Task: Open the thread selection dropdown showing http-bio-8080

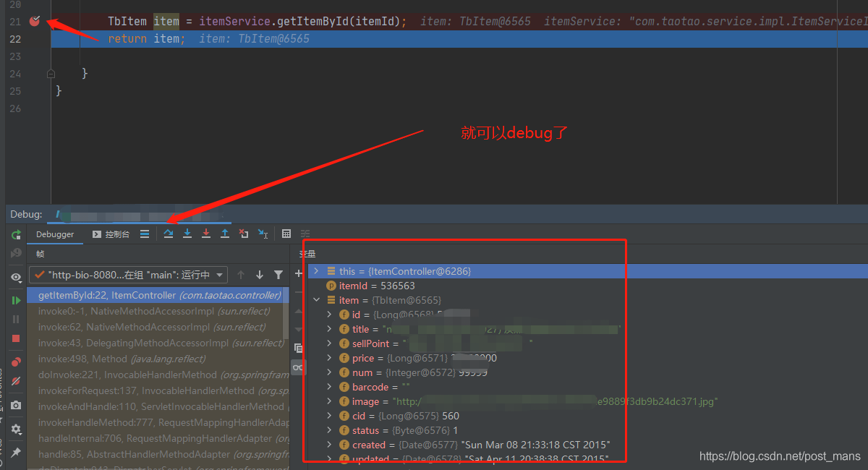Action: click(x=219, y=275)
